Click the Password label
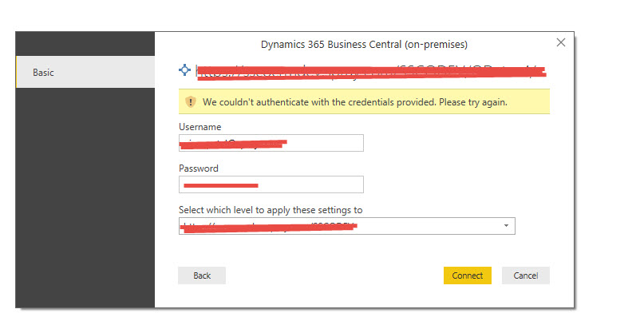The image size is (644, 325). point(199,168)
